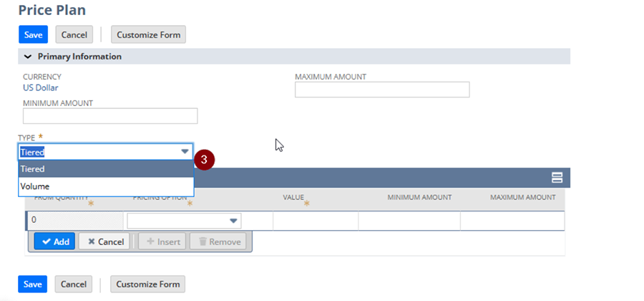Collapse the Primary Information section
The width and height of the screenshot is (644, 301).
pyautogui.click(x=28, y=57)
